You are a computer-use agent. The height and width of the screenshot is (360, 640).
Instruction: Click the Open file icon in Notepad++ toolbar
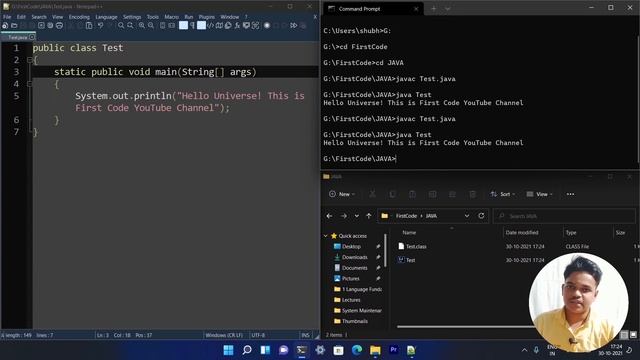point(14,25)
